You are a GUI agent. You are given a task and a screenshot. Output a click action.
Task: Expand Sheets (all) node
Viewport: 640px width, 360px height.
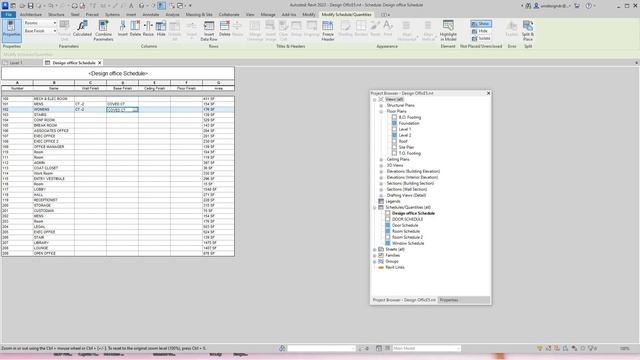tap(375, 249)
